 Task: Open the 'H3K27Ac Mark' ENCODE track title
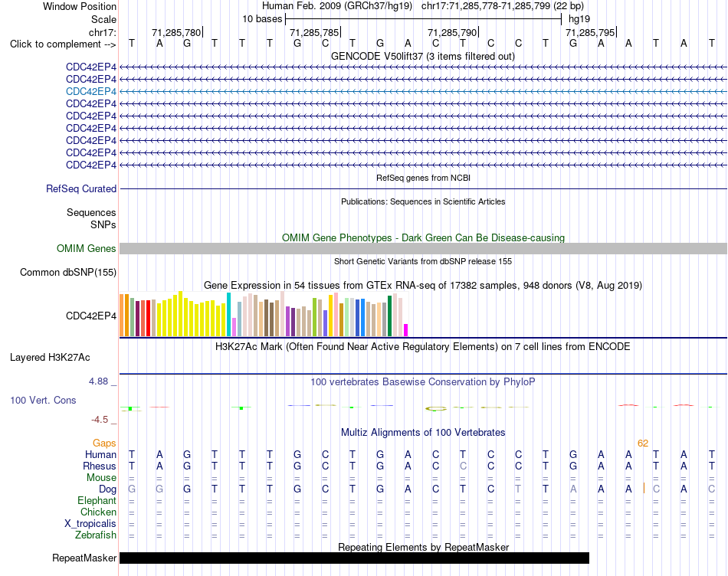(x=423, y=347)
